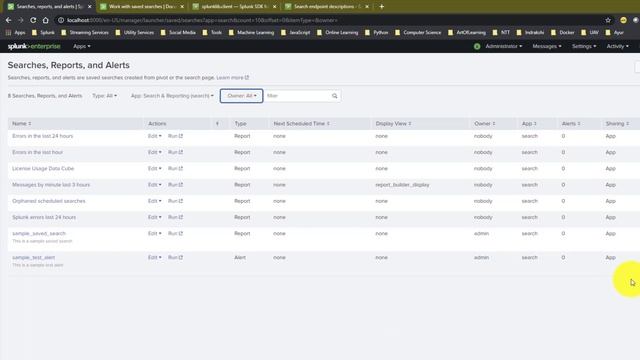The height and width of the screenshot is (360, 640).
Task: Run 'Messages by minute last 3 hours'
Action: (176, 185)
